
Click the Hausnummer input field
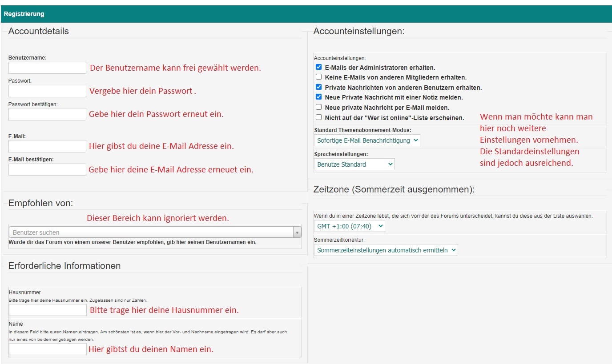(48, 310)
